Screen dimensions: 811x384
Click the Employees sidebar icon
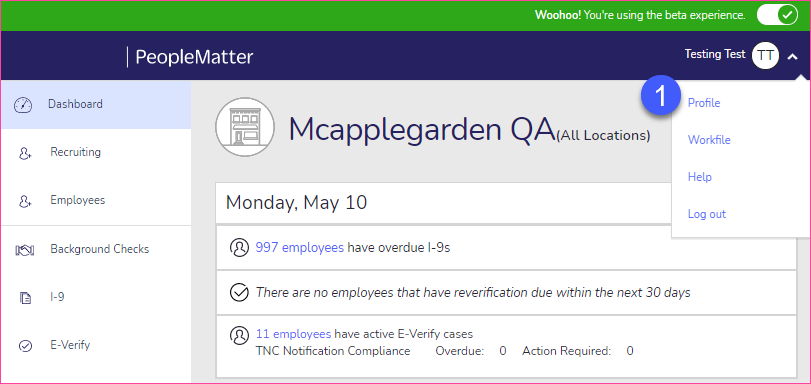(25, 201)
